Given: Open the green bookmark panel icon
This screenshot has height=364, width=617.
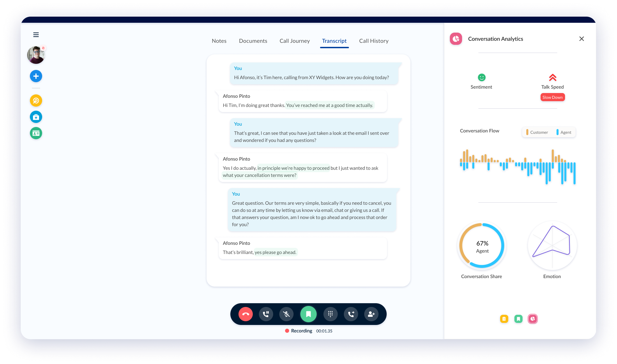Looking at the screenshot, I should point(518,319).
